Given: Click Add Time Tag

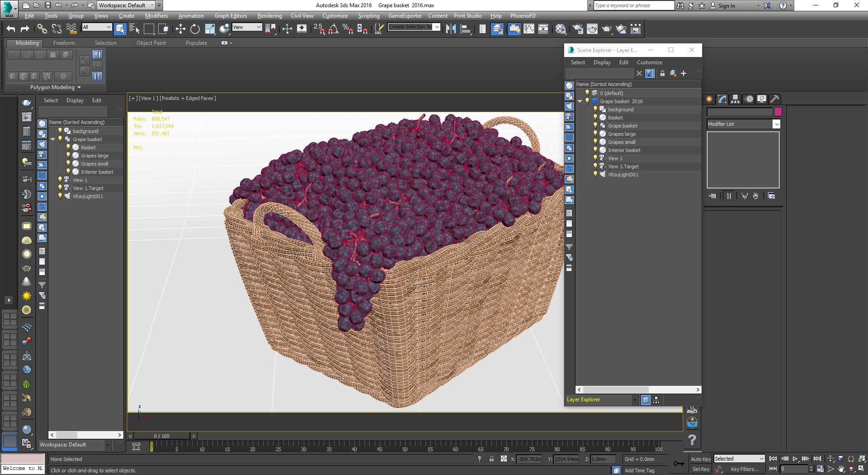Looking at the screenshot, I should click(639, 470).
